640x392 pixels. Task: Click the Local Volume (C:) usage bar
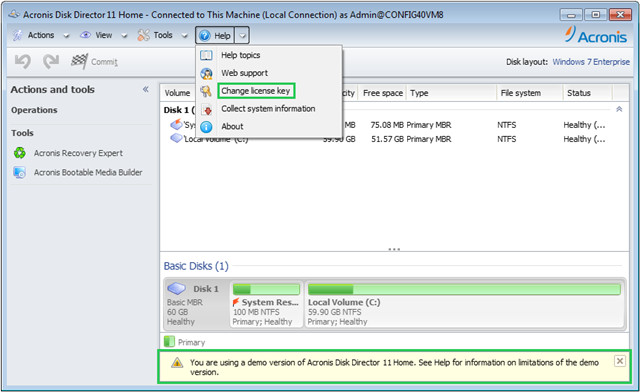pos(464,290)
